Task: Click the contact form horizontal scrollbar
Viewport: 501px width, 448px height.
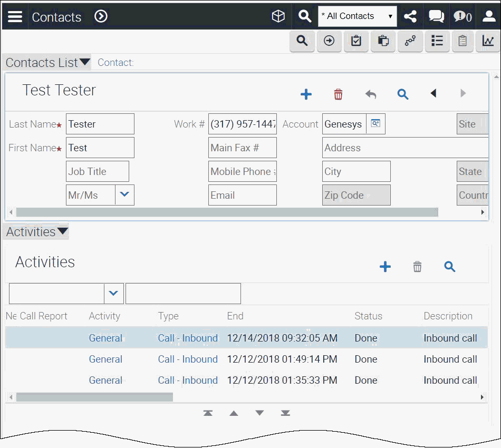Action: pos(227,212)
